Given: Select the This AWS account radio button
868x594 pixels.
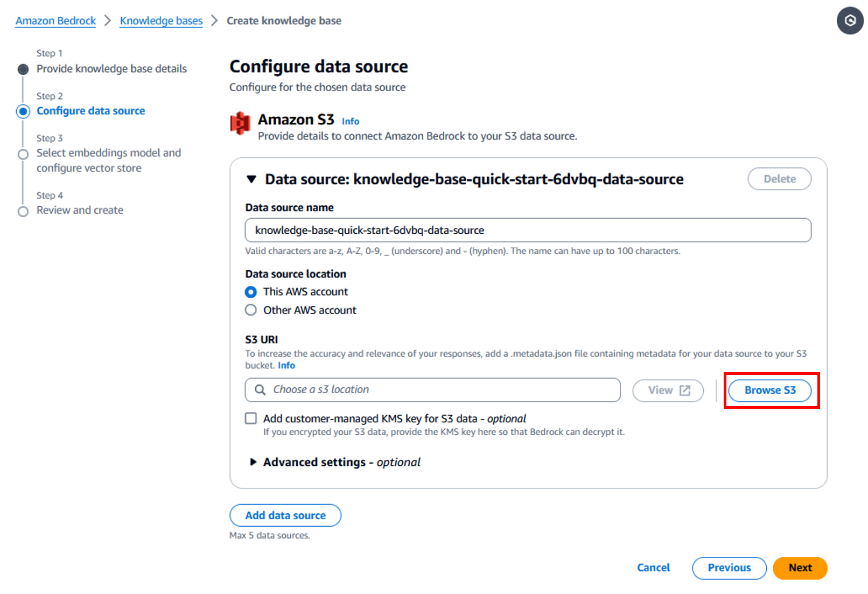Looking at the screenshot, I should (251, 292).
